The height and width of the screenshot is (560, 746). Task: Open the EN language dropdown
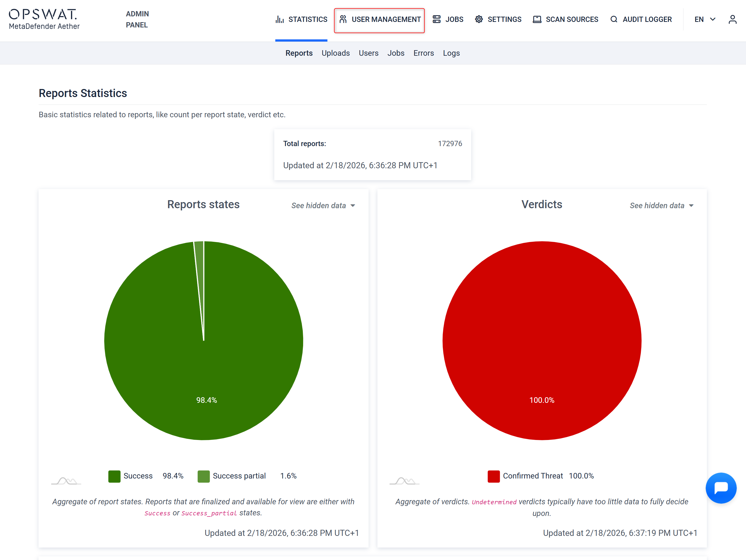tap(704, 19)
